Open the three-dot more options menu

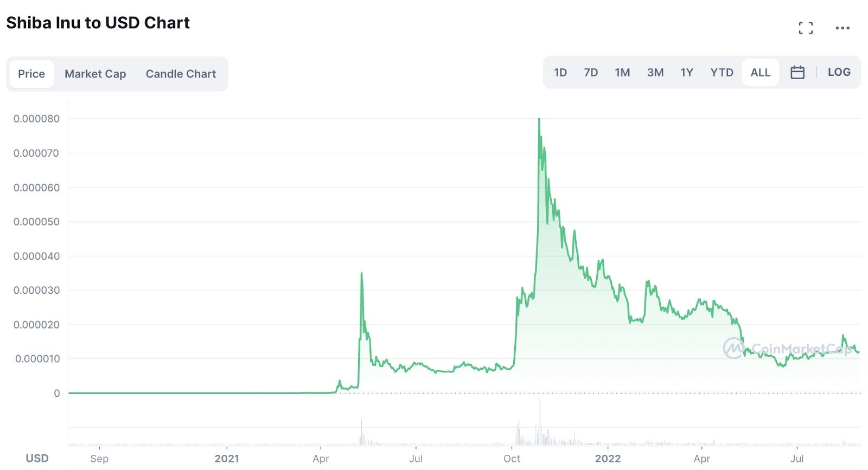[843, 28]
